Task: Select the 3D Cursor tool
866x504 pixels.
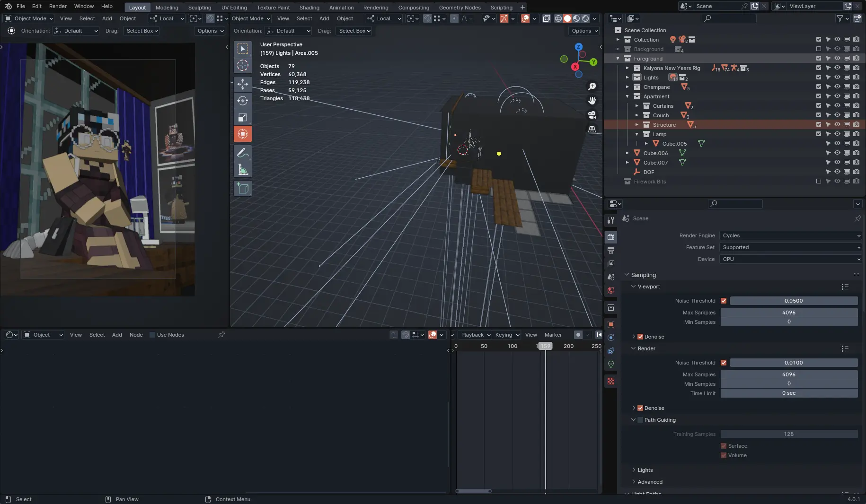Action: coord(243,65)
